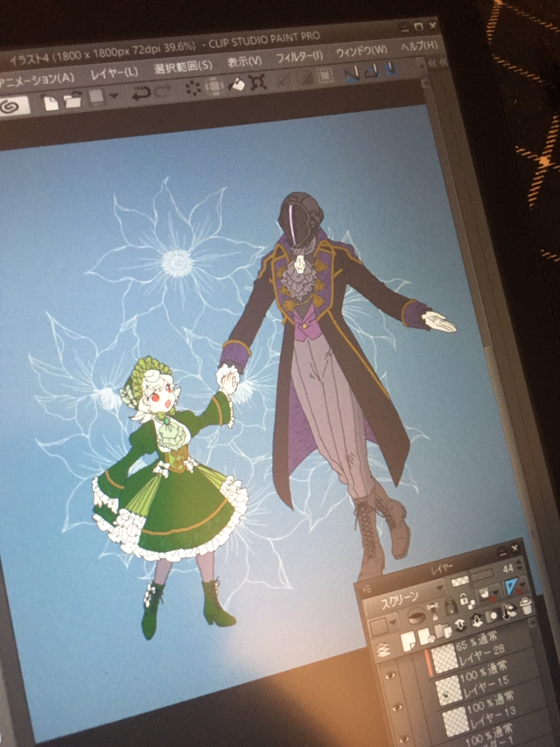Increase opacity with the stepper up arrow

click(519, 562)
